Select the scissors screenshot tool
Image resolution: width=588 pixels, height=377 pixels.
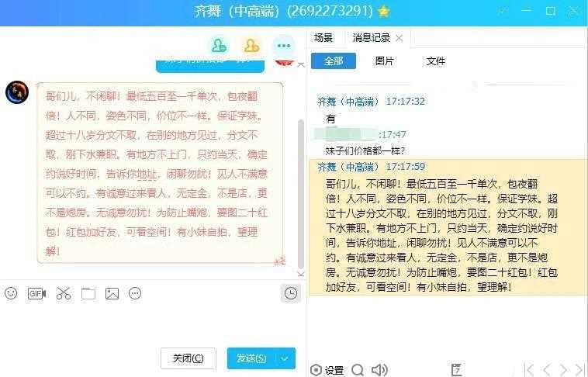64,293
